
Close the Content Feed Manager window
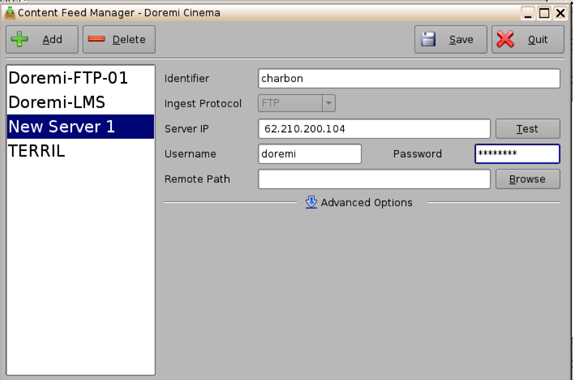tap(560, 13)
